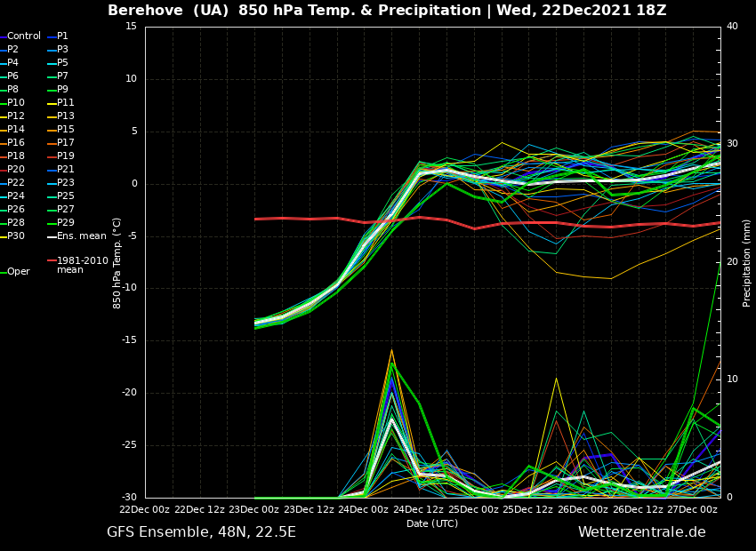The image size is (756, 551).
Task: Click the Date (UTC) axis title
Action: click(432, 523)
